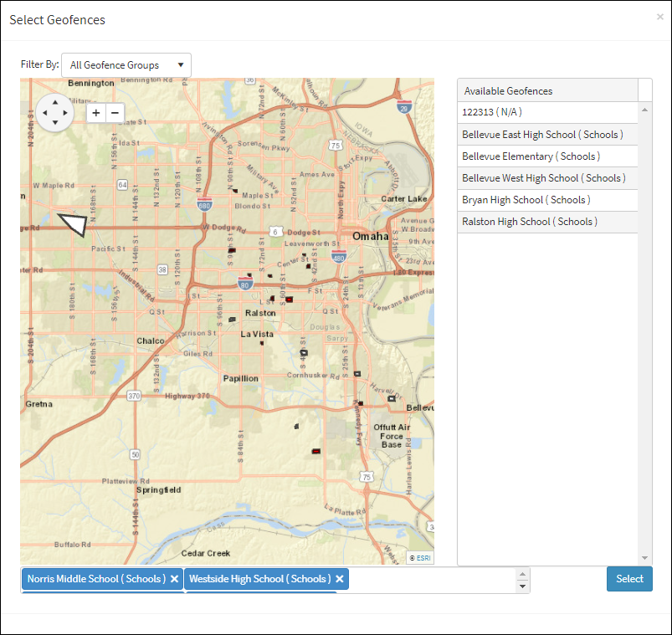Remove the Westside High School tag
The height and width of the screenshot is (635, 672).
pyautogui.click(x=341, y=579)
